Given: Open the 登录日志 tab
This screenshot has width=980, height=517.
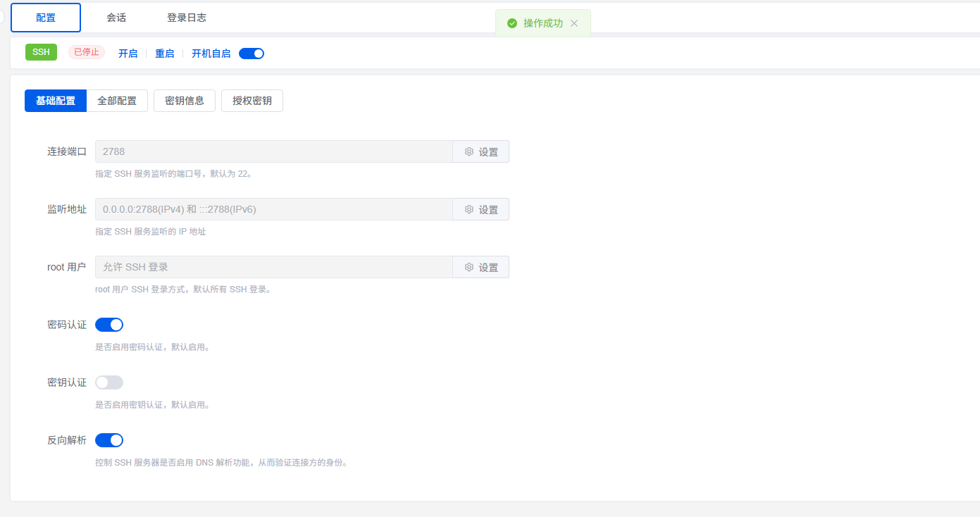Looking at the screenshot, I should tap(187, 18).
